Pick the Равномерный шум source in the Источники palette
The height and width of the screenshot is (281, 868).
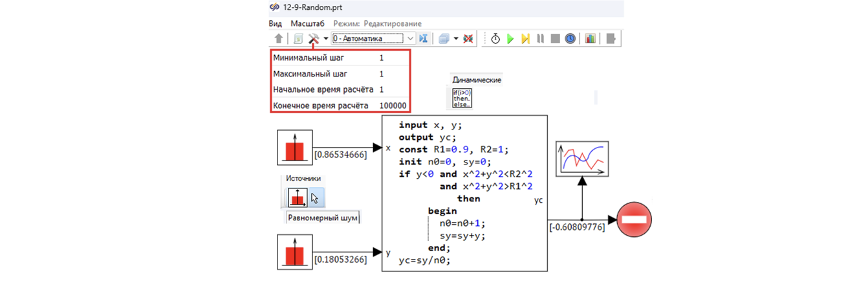298,197
